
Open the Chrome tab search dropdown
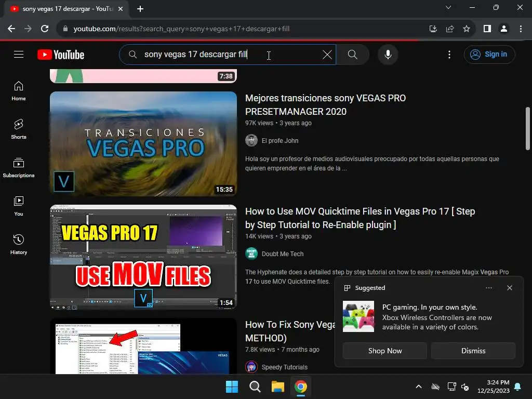[448, 7]
